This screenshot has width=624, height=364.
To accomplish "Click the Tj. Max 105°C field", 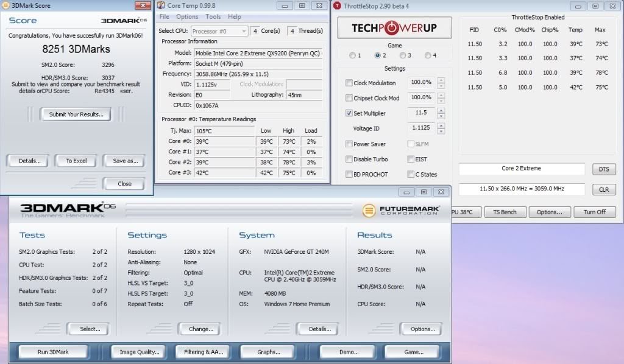I will [x=224, y=131].
